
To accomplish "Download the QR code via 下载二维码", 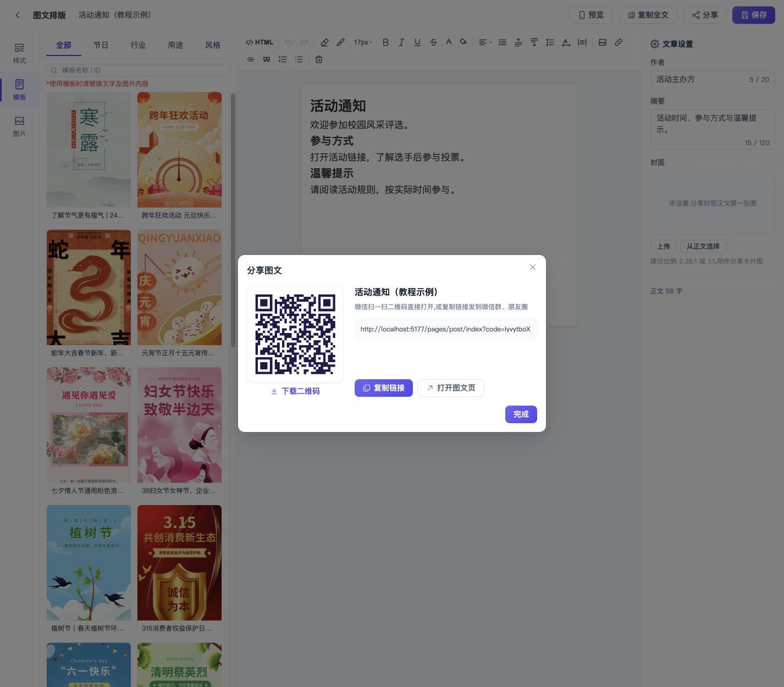I will click(x=295, y=391).
